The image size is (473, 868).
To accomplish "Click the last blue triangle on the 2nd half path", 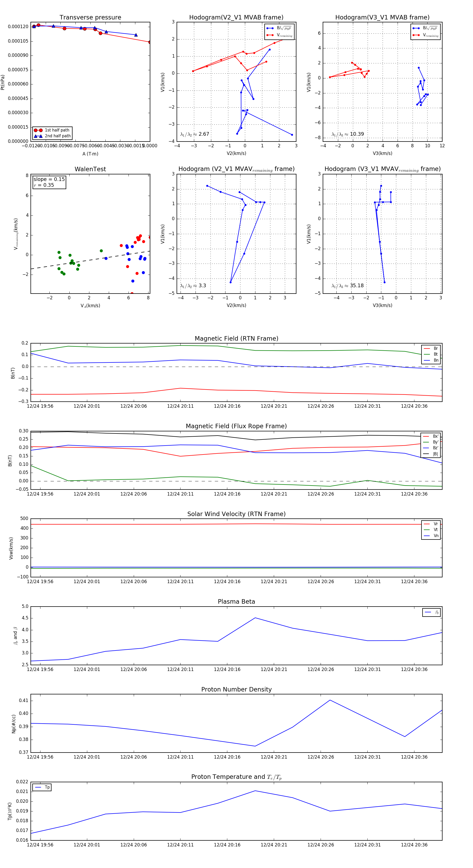I will (136, 35).
